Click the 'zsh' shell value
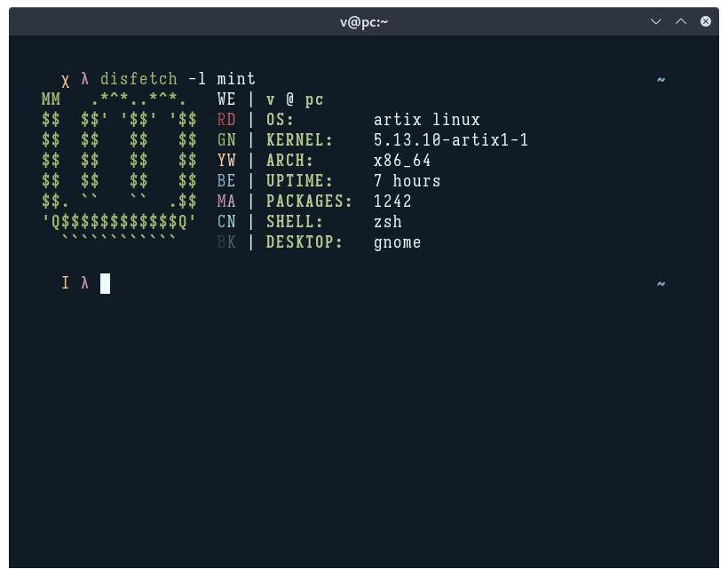 (388, 222)
